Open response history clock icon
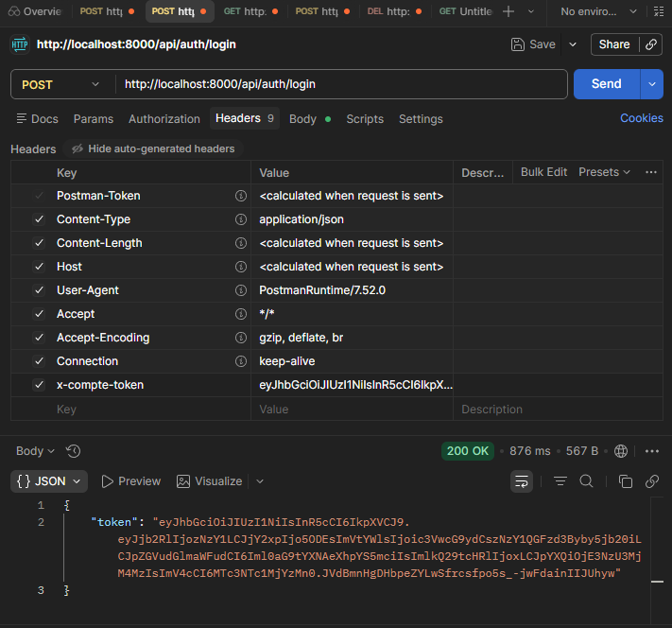 74,451
